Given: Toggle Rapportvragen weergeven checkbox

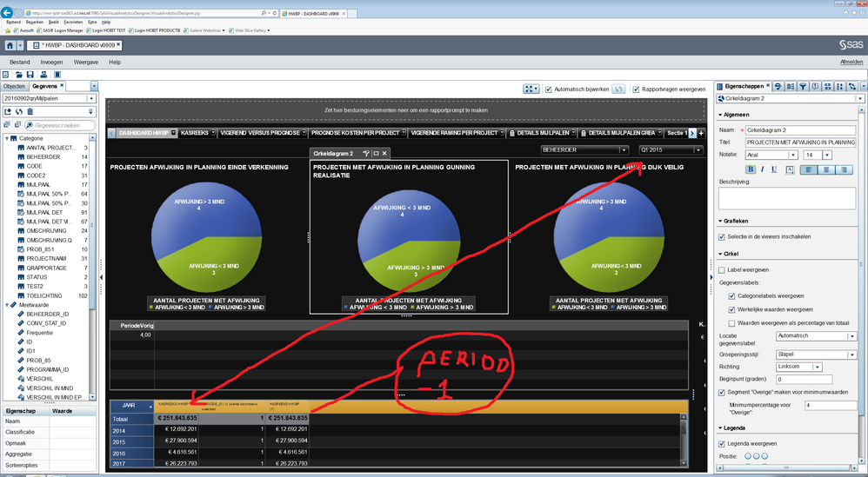Looking at the screenshot, I should [x=636, y=89].
